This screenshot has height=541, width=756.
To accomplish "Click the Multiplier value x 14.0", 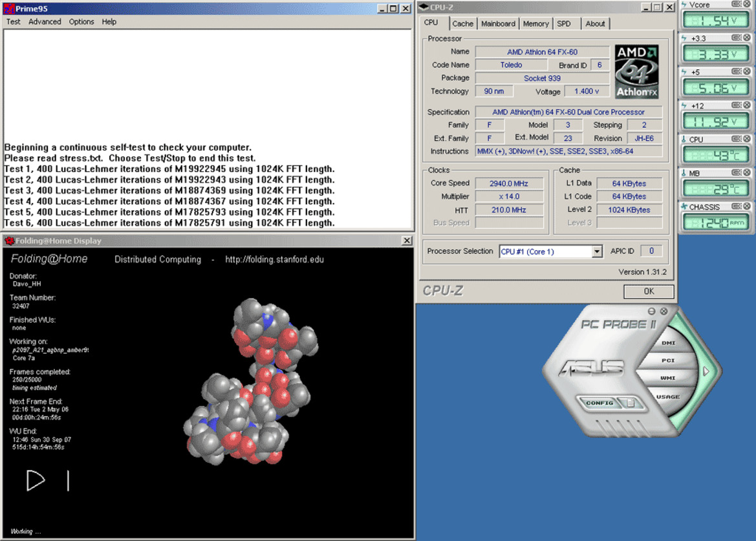I will point(509,196).
